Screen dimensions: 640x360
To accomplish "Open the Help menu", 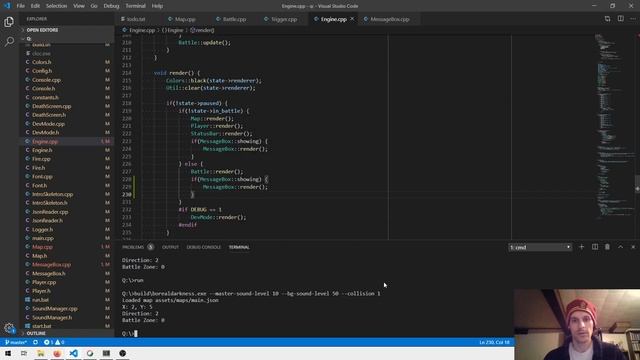I will (x=157, y=6).
